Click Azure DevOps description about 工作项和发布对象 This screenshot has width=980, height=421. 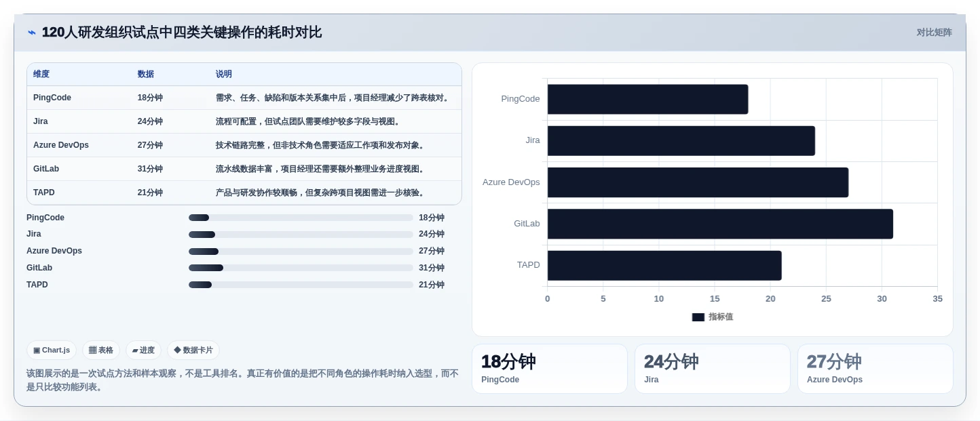(x=322, y=145)
